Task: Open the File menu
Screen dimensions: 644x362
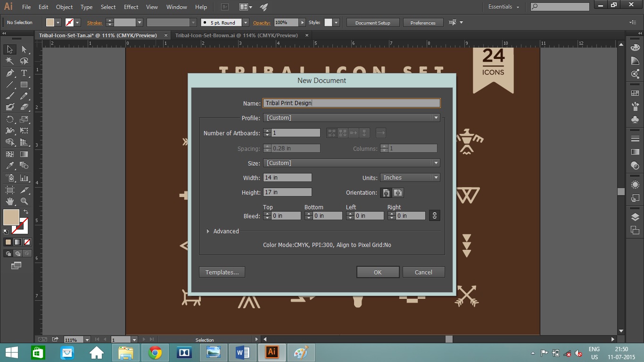Action: tap(26, 7)
